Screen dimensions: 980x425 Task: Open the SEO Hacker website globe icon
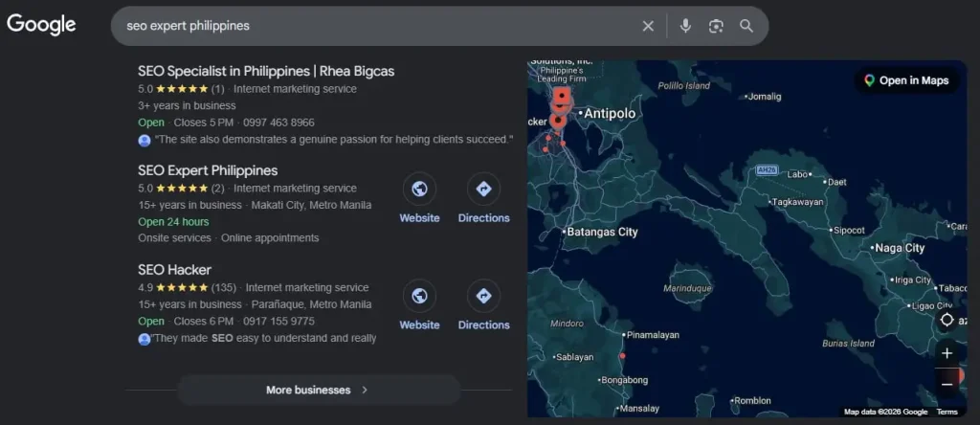419,296
